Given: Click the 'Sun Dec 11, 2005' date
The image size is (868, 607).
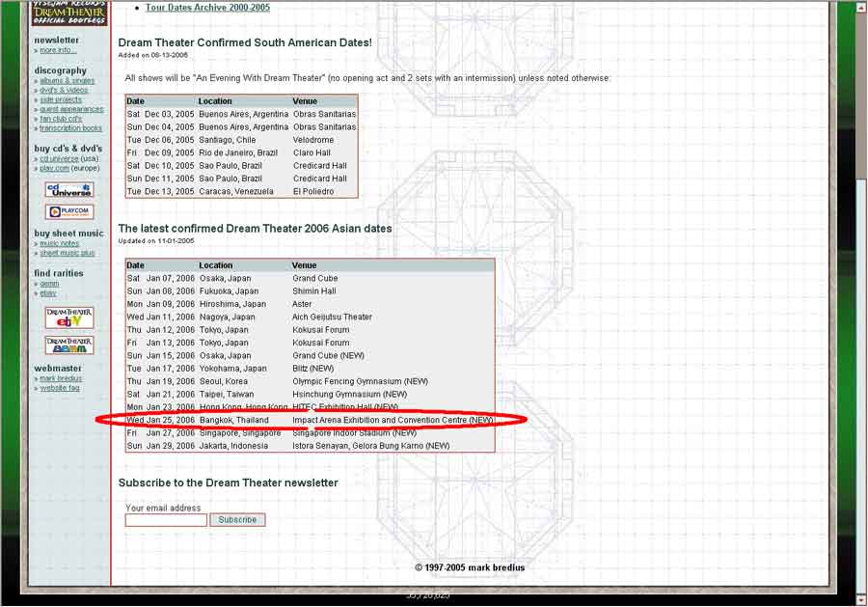Looking at the screenshot, I should (x=160, y=179).
